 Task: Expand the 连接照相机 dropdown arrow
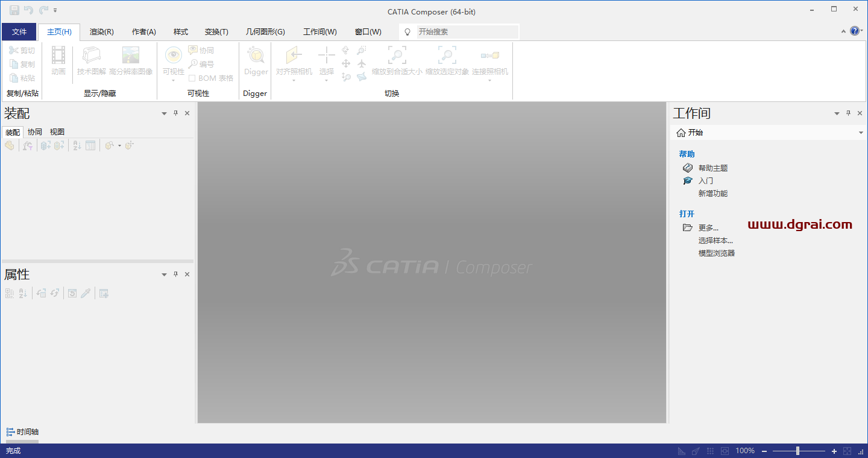click(490, 80)
